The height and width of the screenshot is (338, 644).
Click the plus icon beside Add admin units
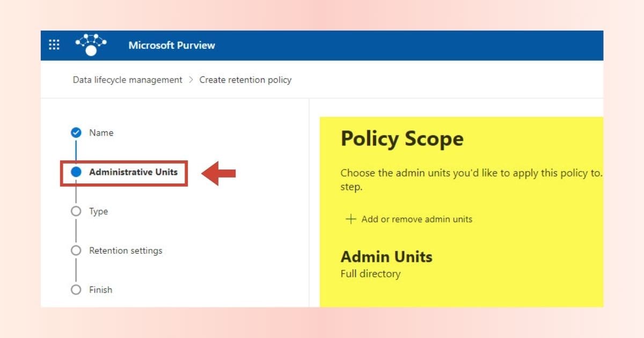tap(350, 219)
